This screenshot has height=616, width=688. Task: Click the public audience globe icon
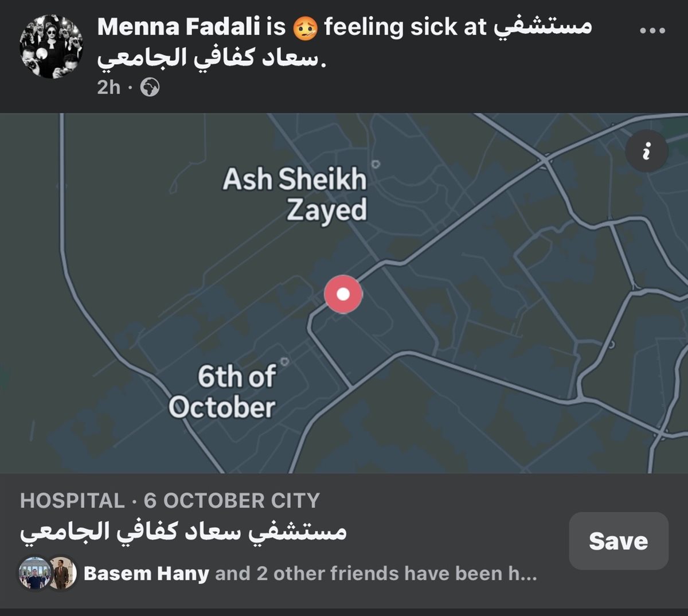[x=150, y=88]
